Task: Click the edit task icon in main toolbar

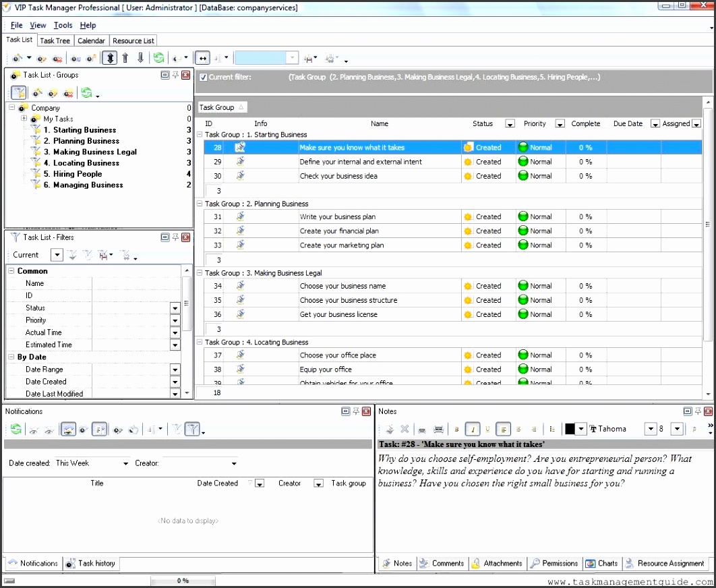Action: pyautogui.click(x=42, y=59)
